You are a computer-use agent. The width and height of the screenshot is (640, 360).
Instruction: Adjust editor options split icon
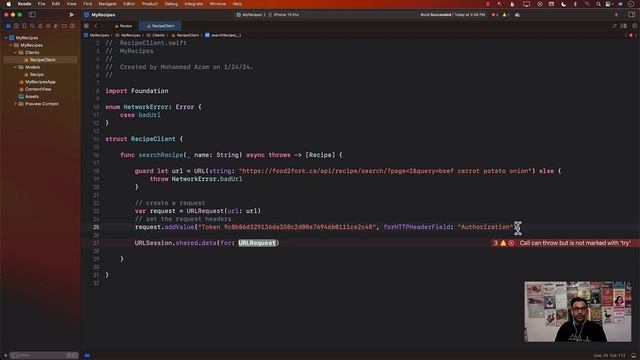pos(624,26)
